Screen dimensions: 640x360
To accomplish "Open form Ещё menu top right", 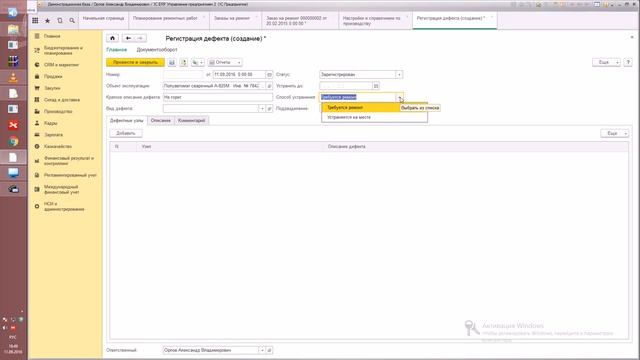I will coord(606,62).
